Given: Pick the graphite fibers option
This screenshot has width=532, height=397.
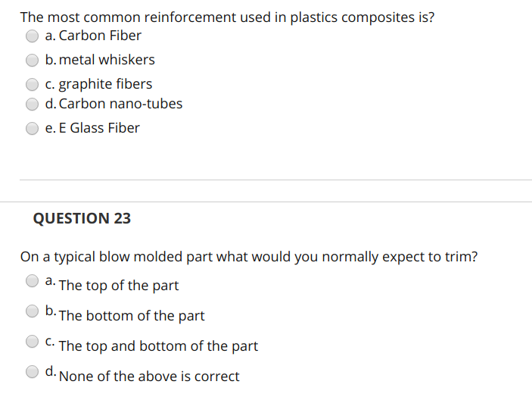Looking at the screenshot, I should click(x=33, y=85).
